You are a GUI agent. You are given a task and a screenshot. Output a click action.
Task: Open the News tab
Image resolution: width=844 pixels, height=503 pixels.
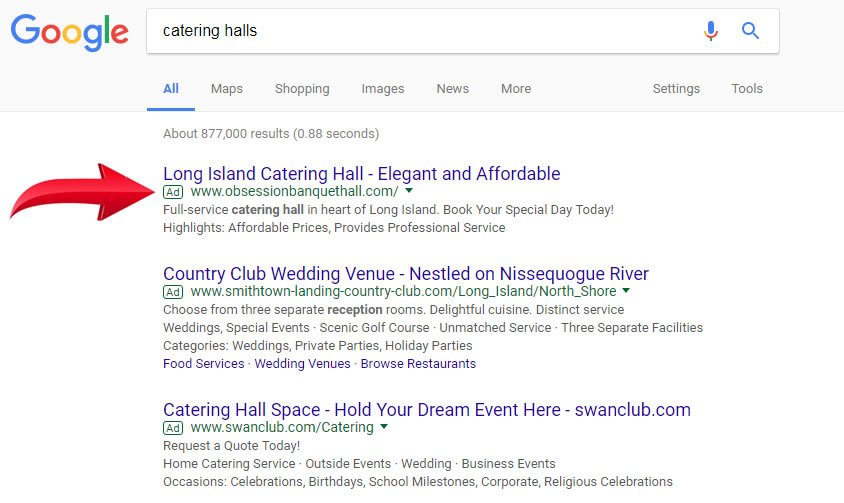(453, 89)
